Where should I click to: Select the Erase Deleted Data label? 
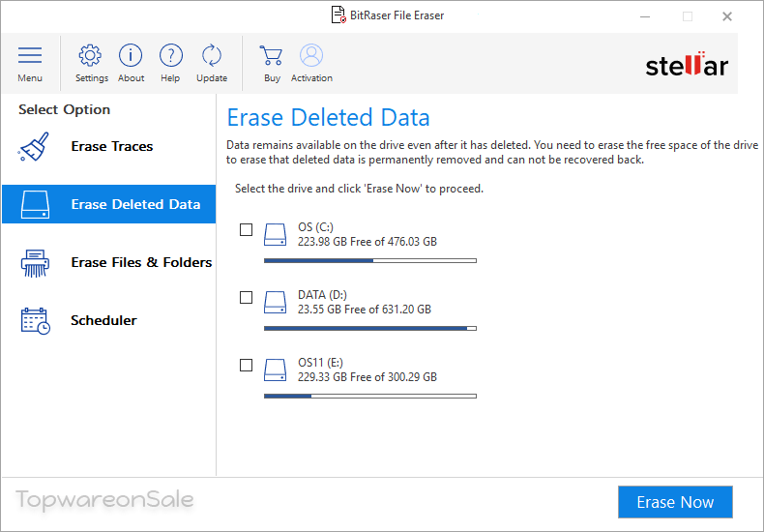coord(135,204)
